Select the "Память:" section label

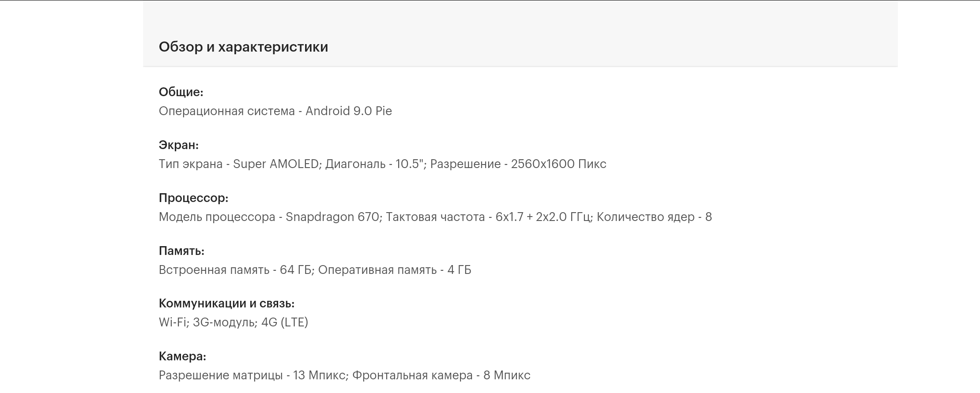(181, 251)
